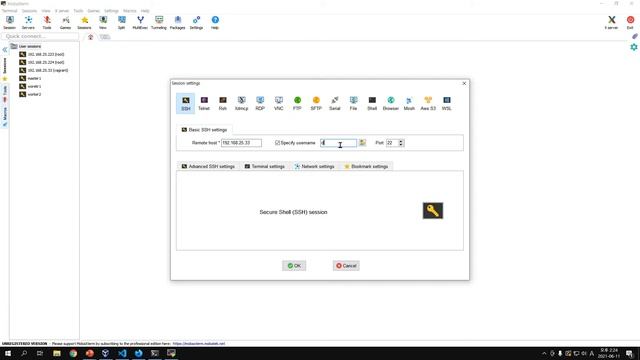Screen dimensions: 640x360
Task: Toggle the Specify username checkbox
Action: click(278, 143)
